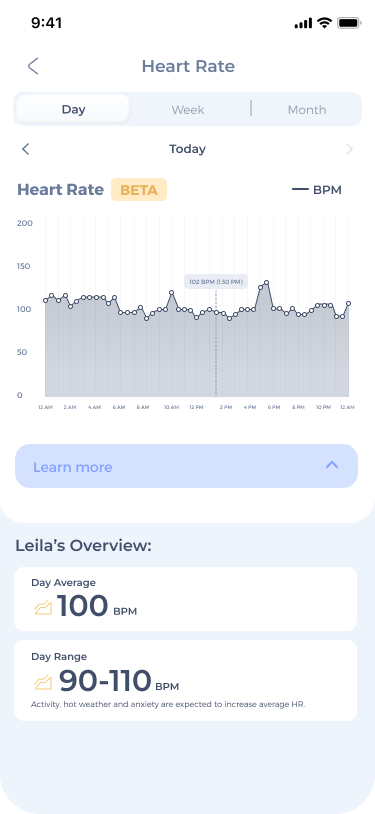Go back using the header back arrow

tap(33, 66)
